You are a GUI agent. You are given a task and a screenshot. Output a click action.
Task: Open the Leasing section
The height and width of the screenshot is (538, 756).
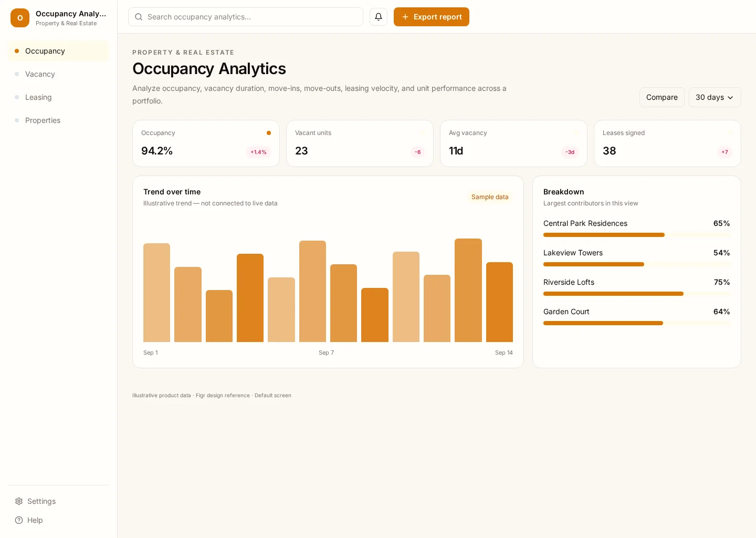[59, 97]
